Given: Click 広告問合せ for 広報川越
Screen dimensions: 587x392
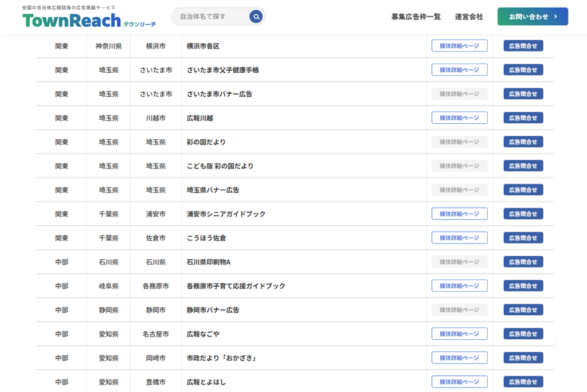Looking at the screenshot, I should pos(523,117).
